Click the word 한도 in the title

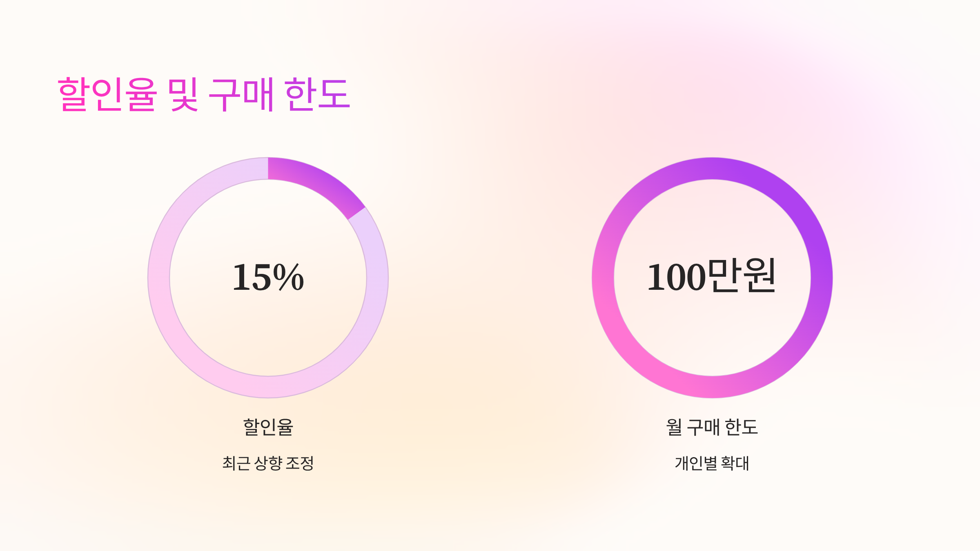[x=317, y=94]
